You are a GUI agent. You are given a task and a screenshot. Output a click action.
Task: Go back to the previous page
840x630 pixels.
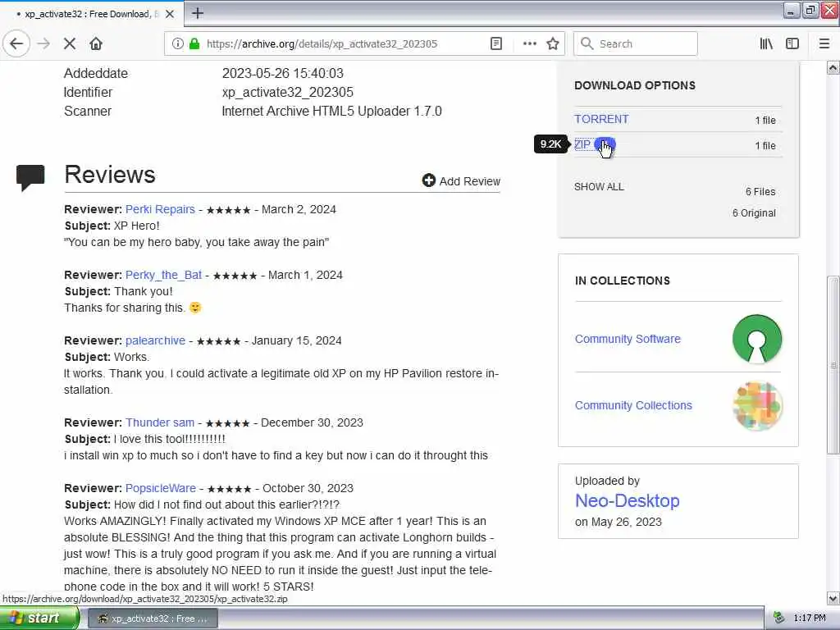coord(16,43)
